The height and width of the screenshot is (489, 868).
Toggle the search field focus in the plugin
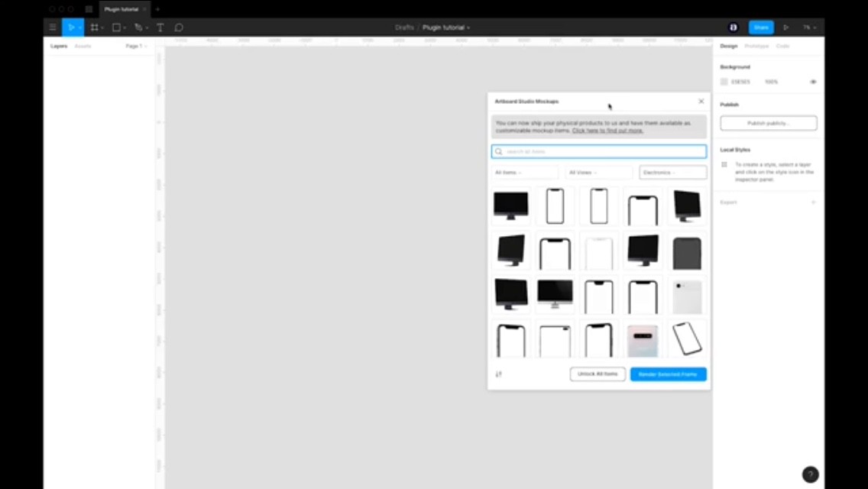pos(598,151)
